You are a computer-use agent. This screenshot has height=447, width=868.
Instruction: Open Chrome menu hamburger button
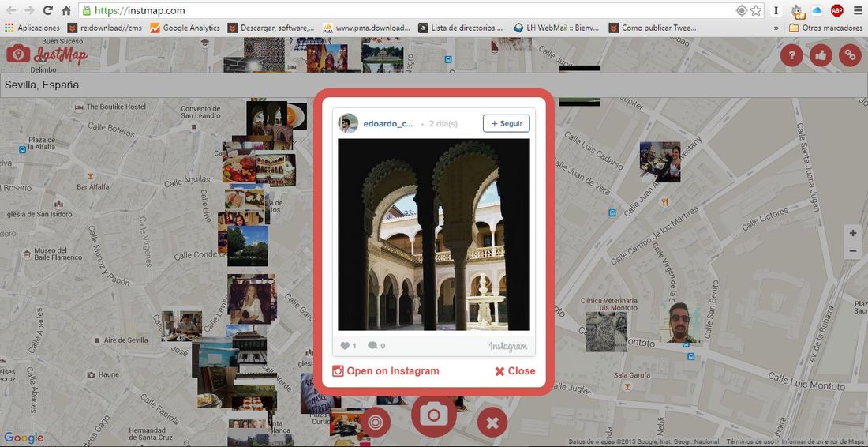858,10
